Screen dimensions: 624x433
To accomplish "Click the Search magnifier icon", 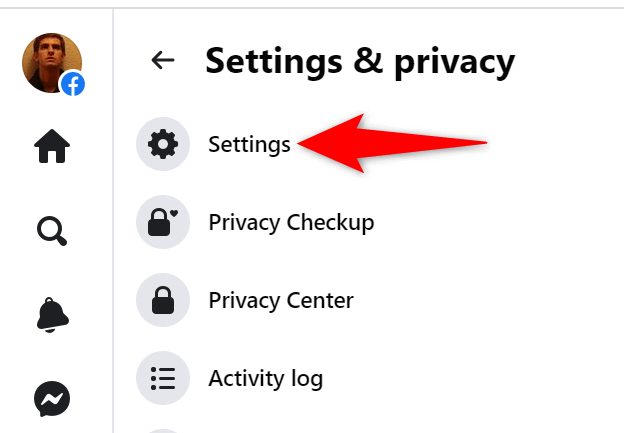I will 52,232.
